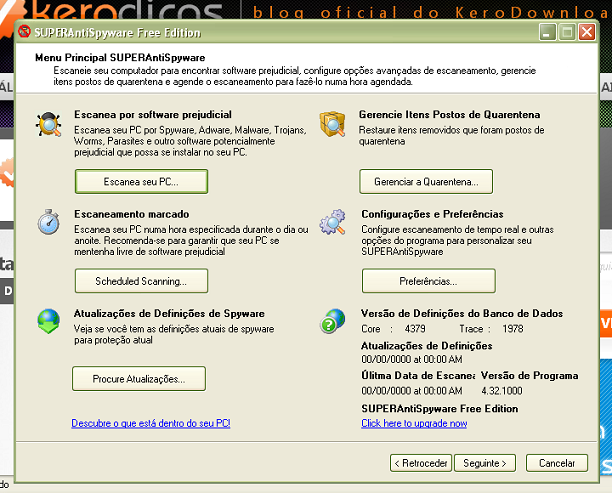Viewport: 612px width, 493px height.
Task: Select the Configurações e Preferências heading
Action: 432,214
